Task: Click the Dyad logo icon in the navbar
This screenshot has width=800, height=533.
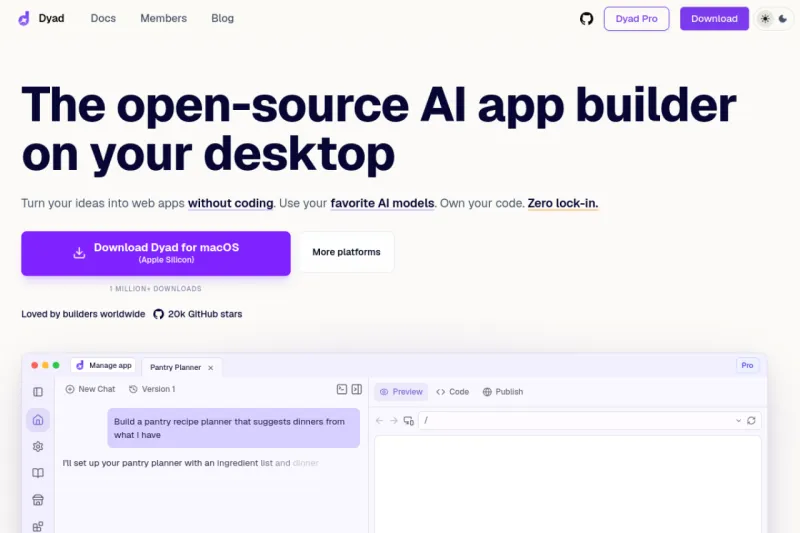Action: tap(24, 19)
